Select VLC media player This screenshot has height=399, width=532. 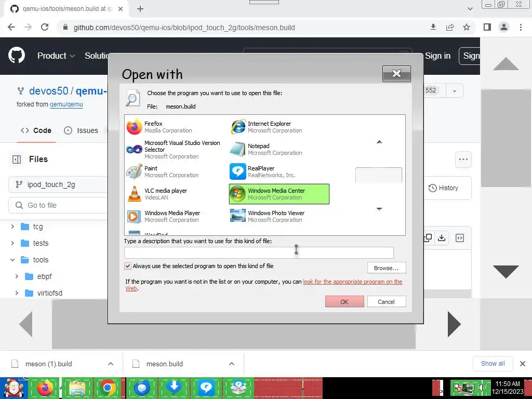157,194
